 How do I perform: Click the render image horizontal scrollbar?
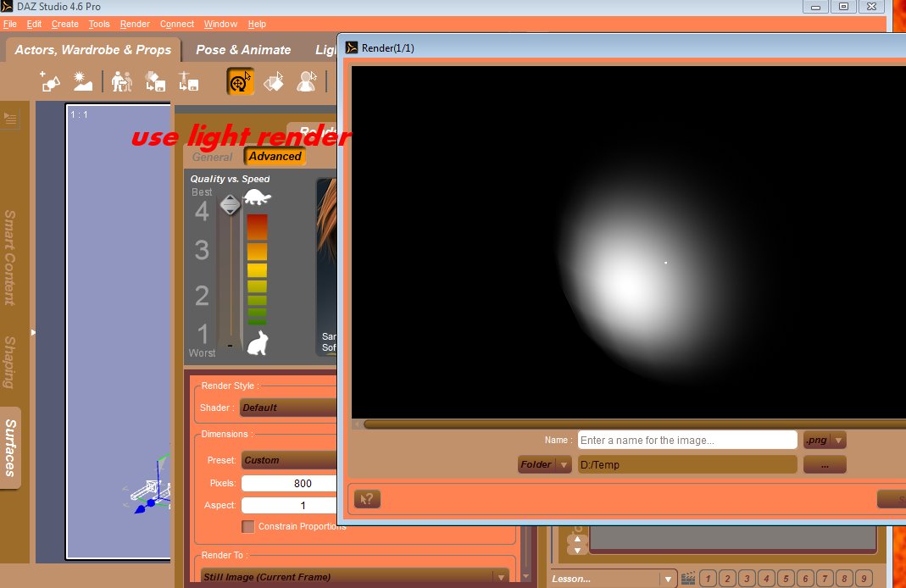tap(635, 424)
